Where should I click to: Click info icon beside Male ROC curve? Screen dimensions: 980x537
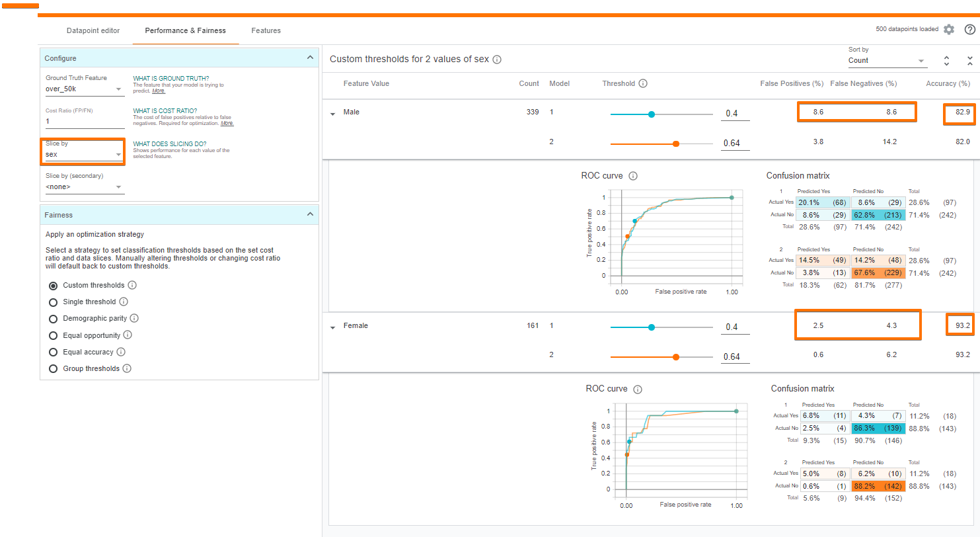(633, 177)
